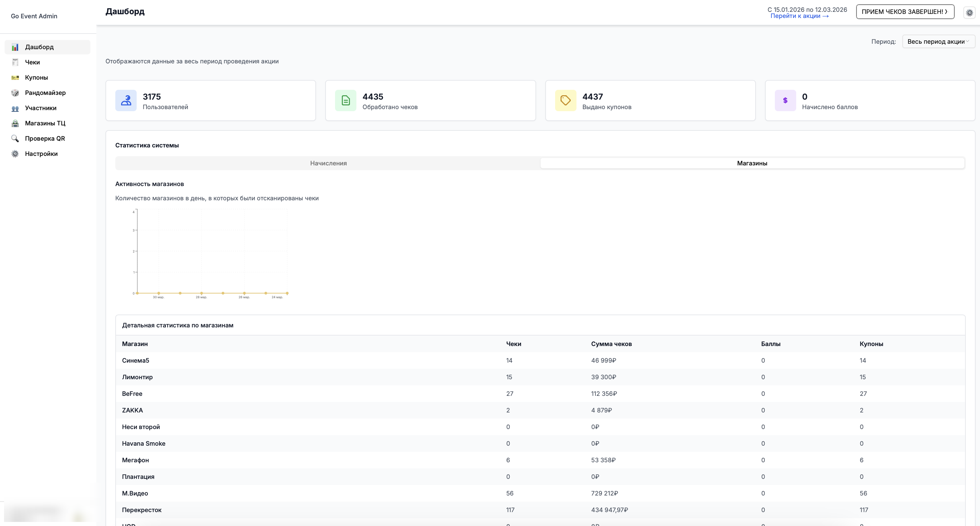Viewport: 980px width, 526px height.
Task: Click the Настройки gear sidebar icon
Action: (x=15, y=154)
